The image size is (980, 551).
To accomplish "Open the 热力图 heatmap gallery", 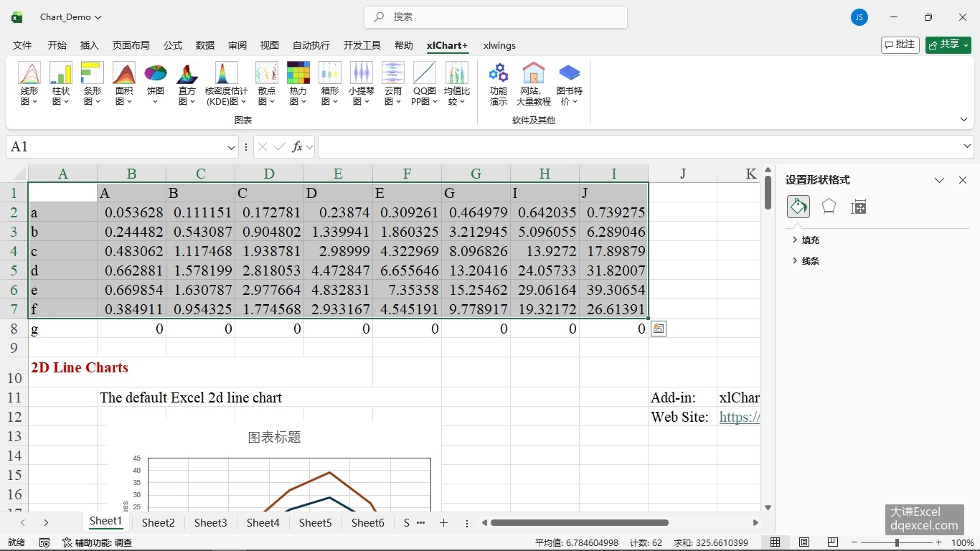I will (298, 84).
